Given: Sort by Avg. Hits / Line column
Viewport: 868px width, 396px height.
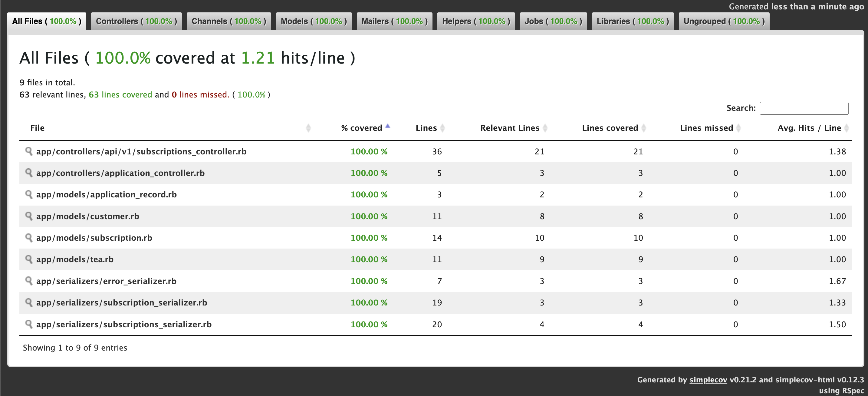Looking at the screenshot, I should pos(809,128).
